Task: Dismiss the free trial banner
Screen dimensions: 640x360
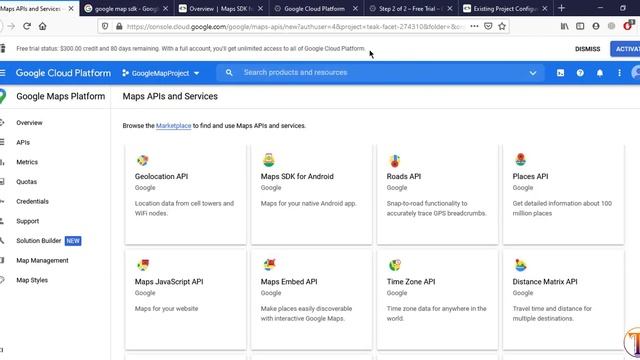Action: click(587, 49)
